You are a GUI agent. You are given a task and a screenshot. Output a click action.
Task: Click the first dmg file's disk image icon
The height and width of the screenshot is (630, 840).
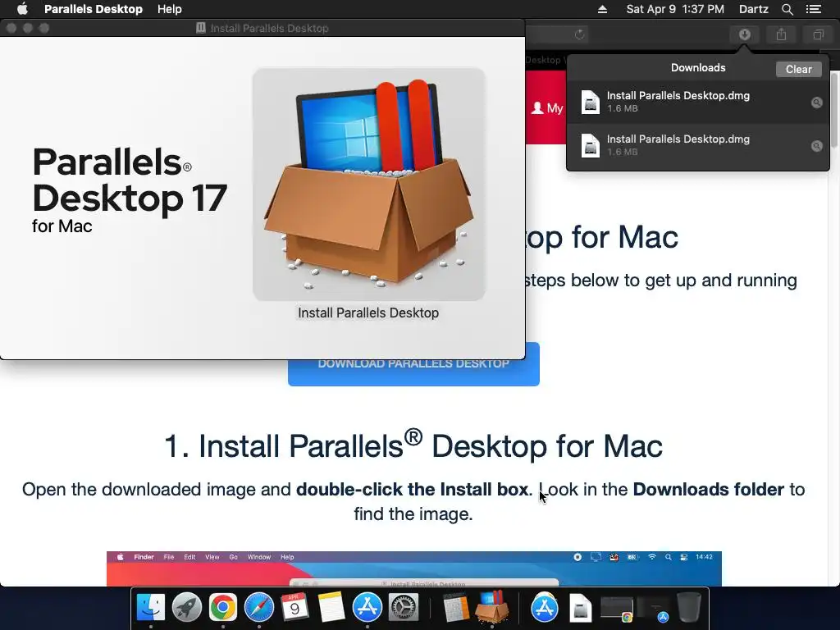(591, 102)
